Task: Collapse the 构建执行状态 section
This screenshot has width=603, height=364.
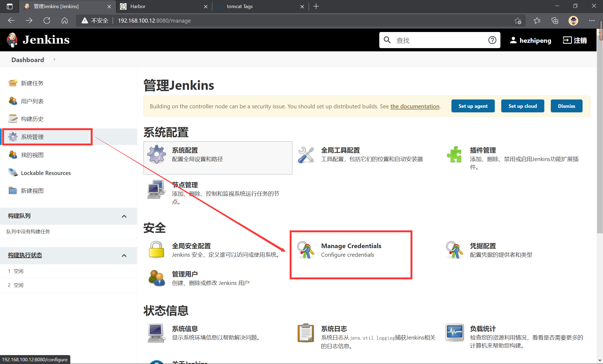Action: coord(124,255)
